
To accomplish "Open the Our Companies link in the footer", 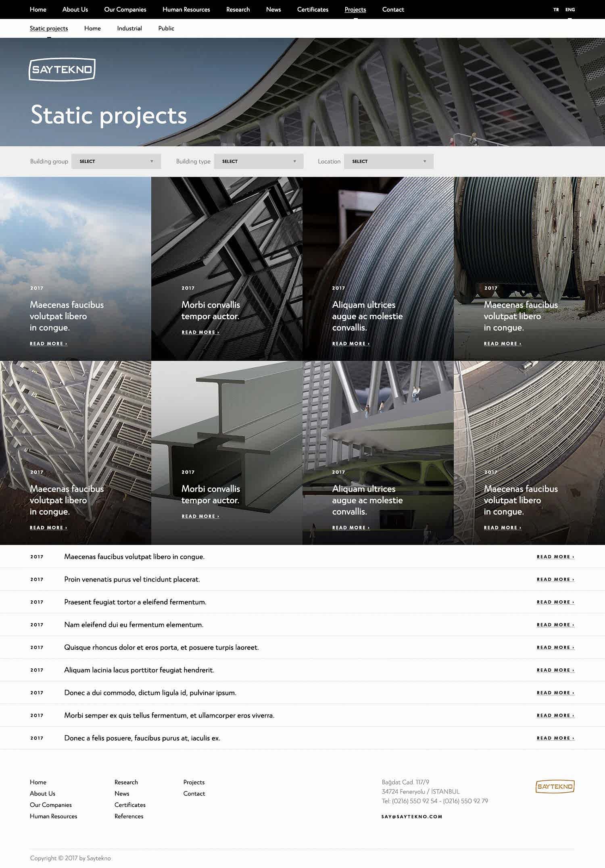I will tap(51, 805).
